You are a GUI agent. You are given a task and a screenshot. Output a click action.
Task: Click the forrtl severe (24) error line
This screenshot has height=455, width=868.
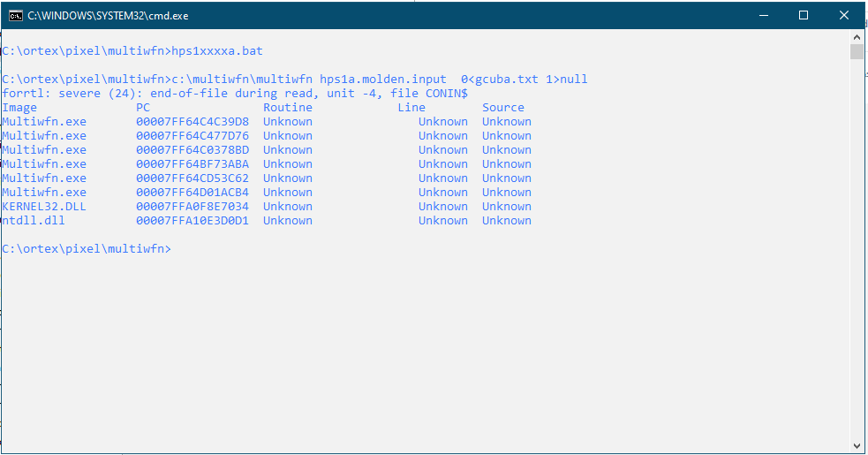coord(235,93)
